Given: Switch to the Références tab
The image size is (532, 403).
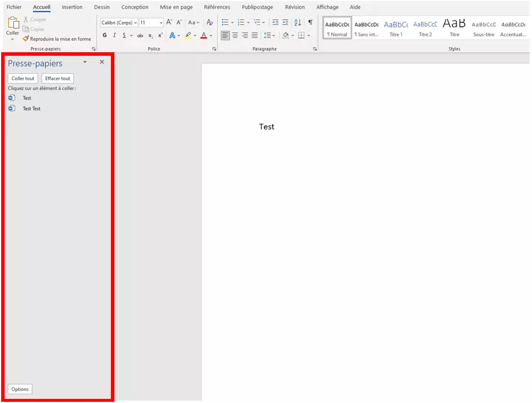Looking at the screenshot, I should pyautogui.click(x=217, y=7).
